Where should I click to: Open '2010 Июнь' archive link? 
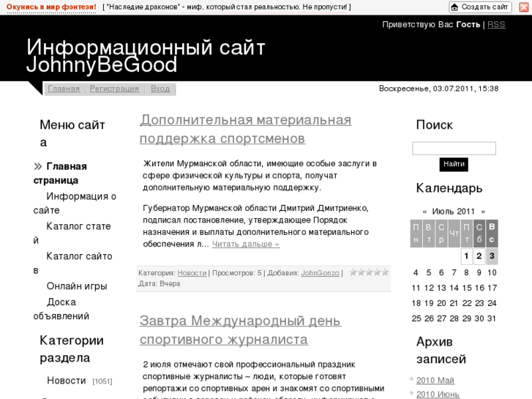tap(438, 395)
